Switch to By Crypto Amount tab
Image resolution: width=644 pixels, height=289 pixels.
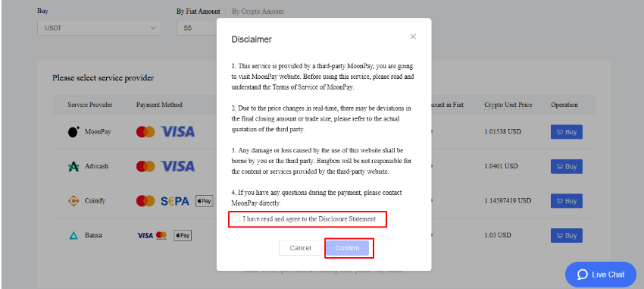click(258, 11)
